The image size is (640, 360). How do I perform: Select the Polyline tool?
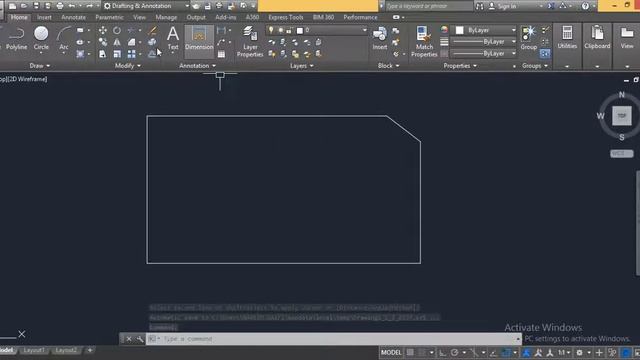pos(16,38)
